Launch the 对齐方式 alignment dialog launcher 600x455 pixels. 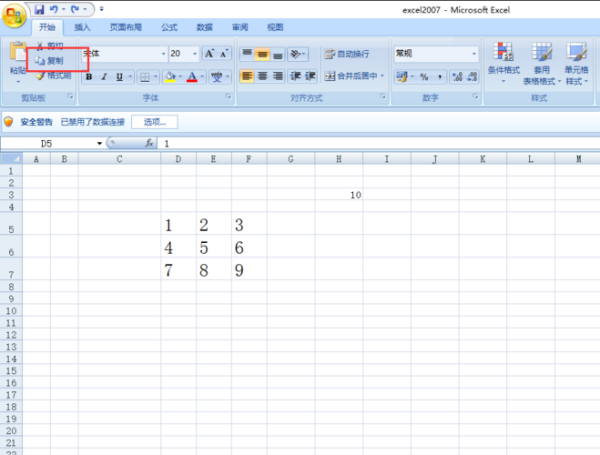click(383, 96)
